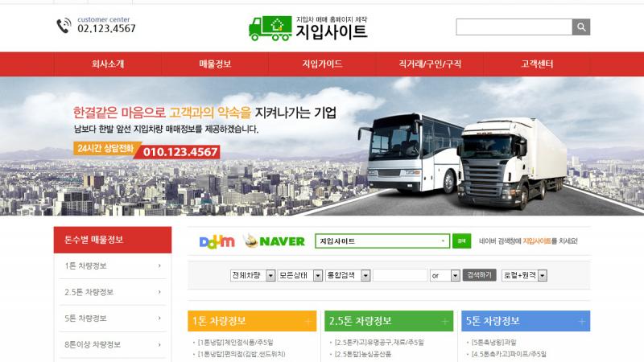Click plus icon on 1톤 차량정보 header
This screenshot has height=362, width=644.
click(x=308, y=321)
